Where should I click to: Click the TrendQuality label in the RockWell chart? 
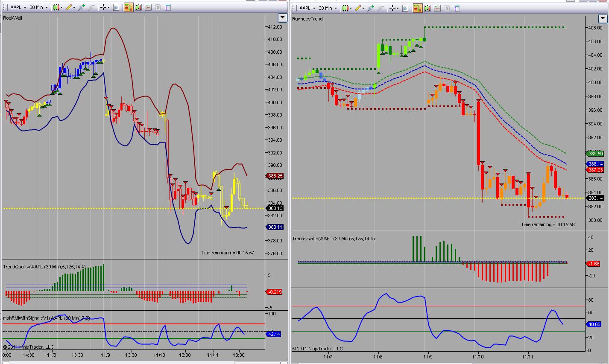point(44,267)
